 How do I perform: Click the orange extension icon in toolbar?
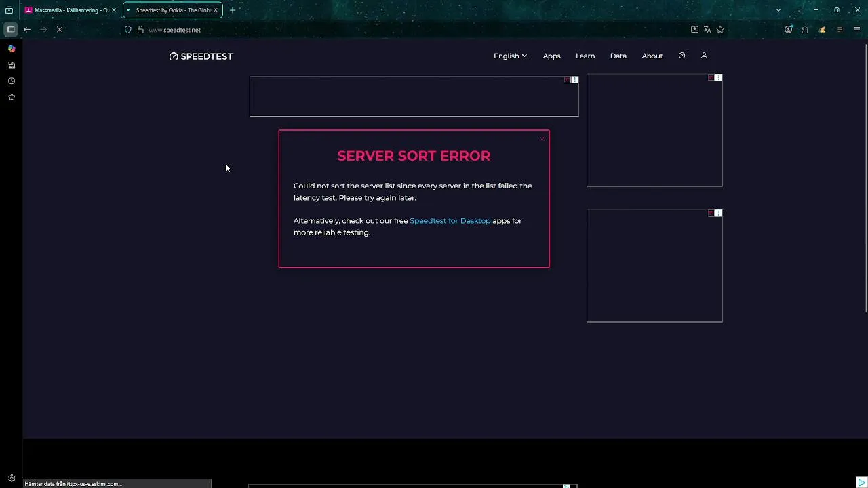pos(822,29)
